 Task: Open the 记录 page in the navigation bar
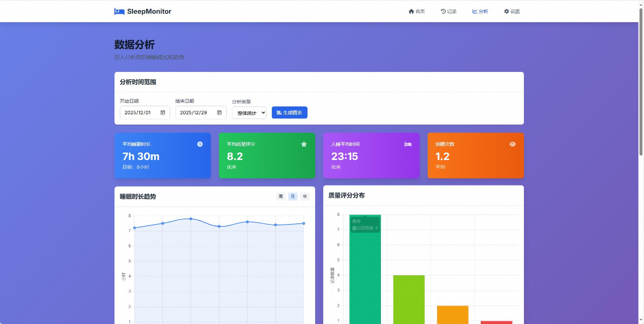(448, 11)
